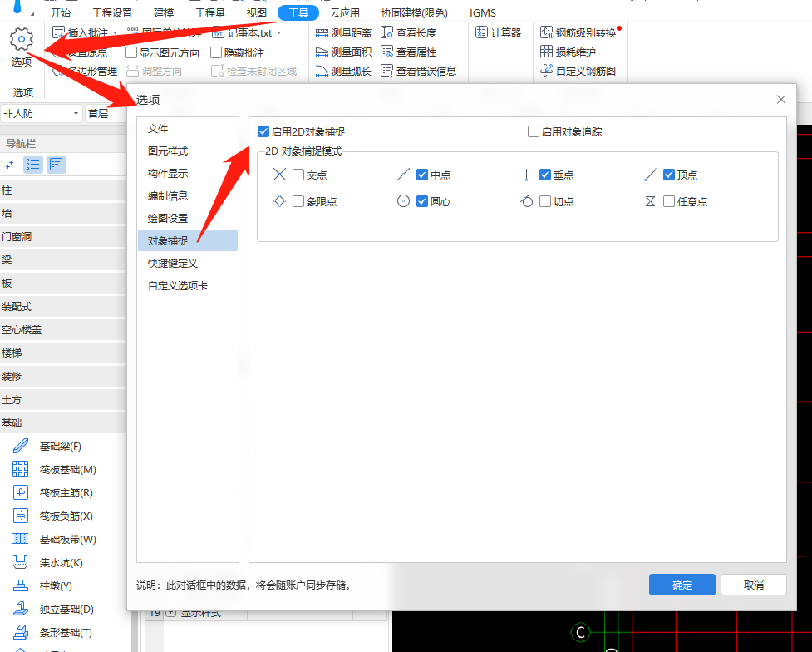Uncheck the 圆心 snap mode
Screen dimensions: 812x652
[x=422, y=201]
